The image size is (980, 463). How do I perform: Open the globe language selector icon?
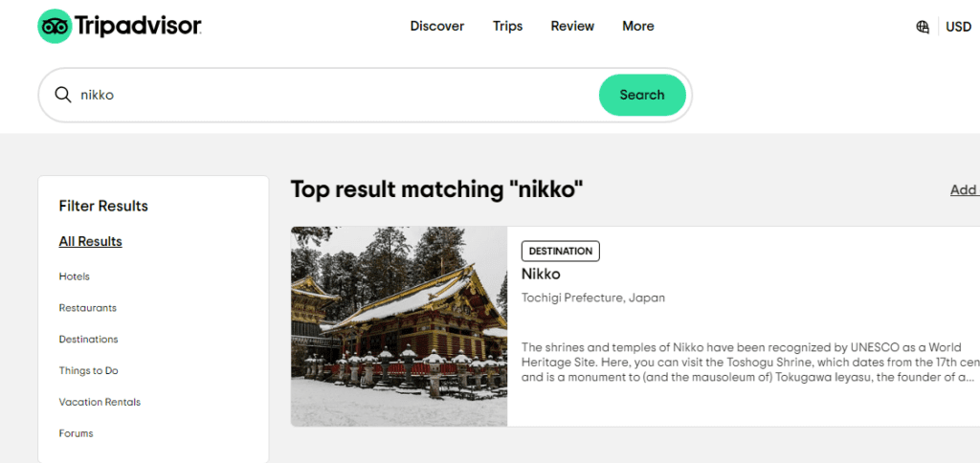click(923, 27)
